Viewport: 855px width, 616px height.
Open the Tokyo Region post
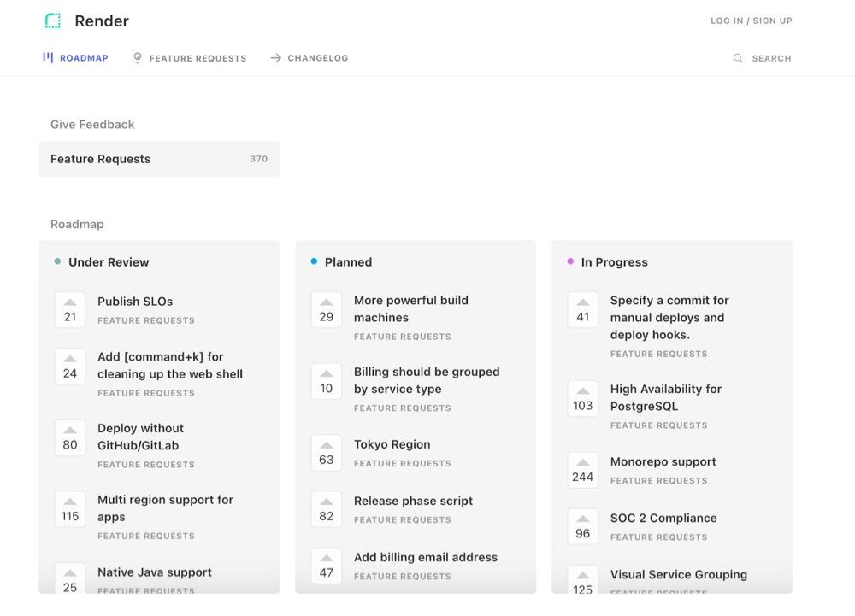(392, 444)
